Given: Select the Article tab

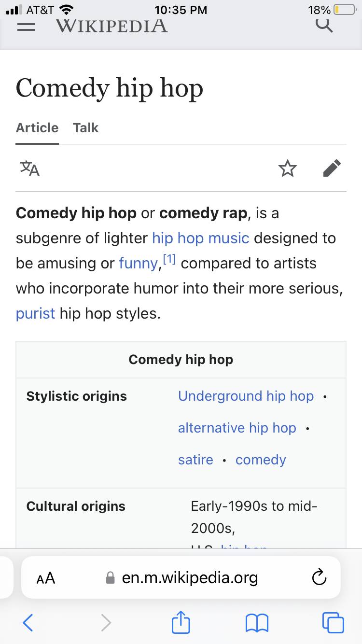Looking at the screenshot, I should point(37,128).
